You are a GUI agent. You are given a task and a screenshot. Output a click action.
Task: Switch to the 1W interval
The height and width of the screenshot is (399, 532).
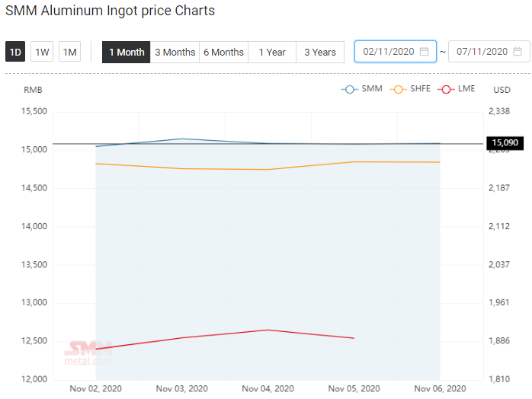pyautogui.click(x=42, y=52)
